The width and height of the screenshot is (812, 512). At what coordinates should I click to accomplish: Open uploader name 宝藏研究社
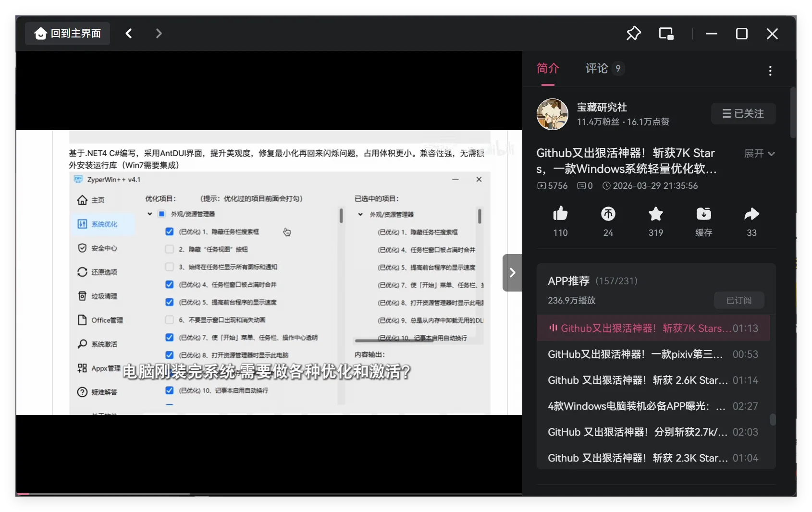click(602, 107)
